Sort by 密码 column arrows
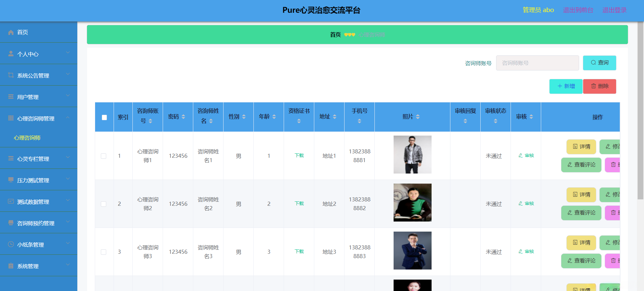 coord(183,117)
